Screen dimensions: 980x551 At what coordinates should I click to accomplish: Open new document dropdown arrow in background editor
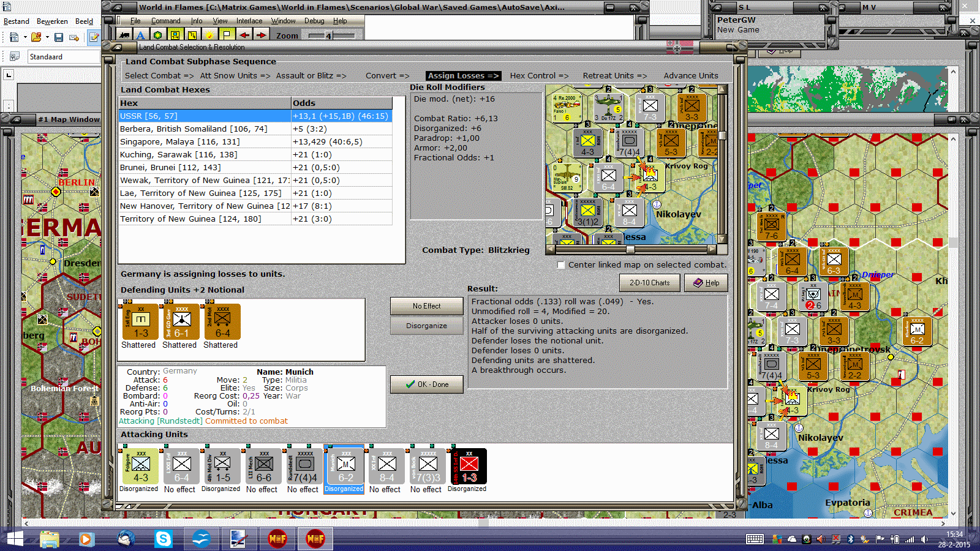(25, 37)
